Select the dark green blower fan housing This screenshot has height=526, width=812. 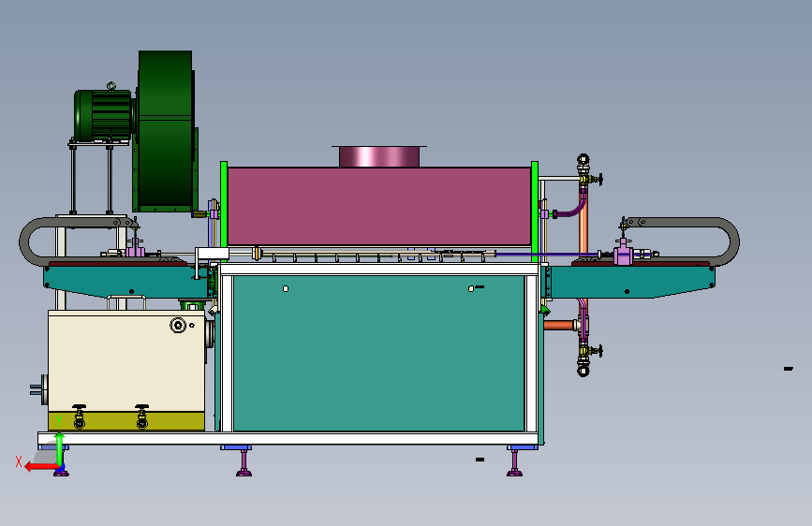[165, 130]
